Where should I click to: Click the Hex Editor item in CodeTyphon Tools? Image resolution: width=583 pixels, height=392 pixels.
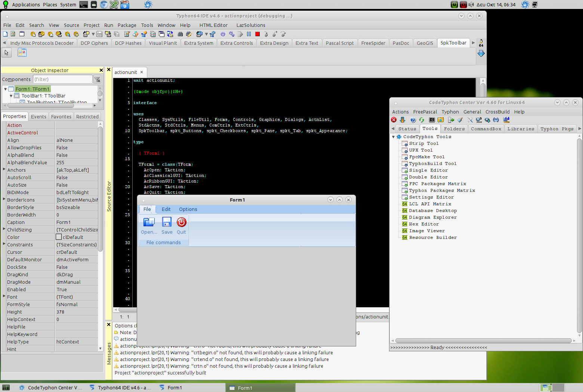(424, 224)
